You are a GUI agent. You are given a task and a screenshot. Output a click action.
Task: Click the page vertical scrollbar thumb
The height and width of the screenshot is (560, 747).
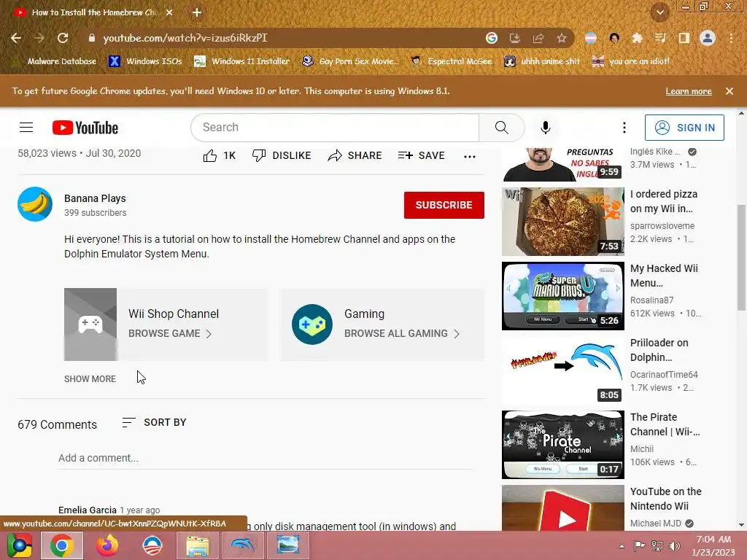[741, 257]
